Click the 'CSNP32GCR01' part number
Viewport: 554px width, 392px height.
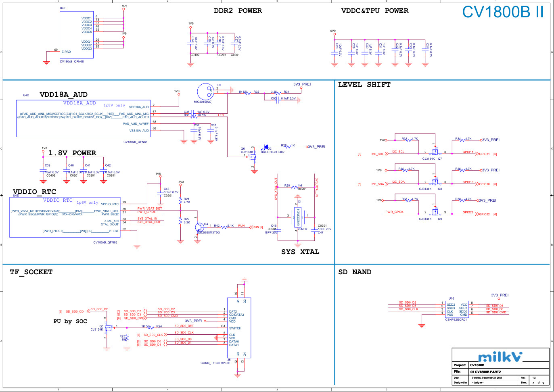click(x=456, y=320)
